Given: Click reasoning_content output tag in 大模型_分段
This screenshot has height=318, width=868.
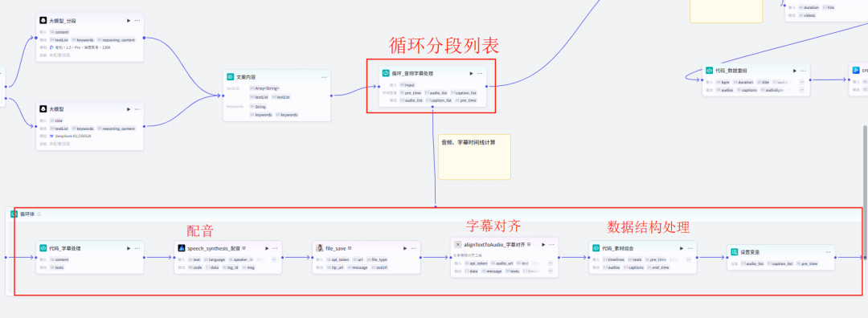Looking at the screenshot, I should [x=116, y=40].
